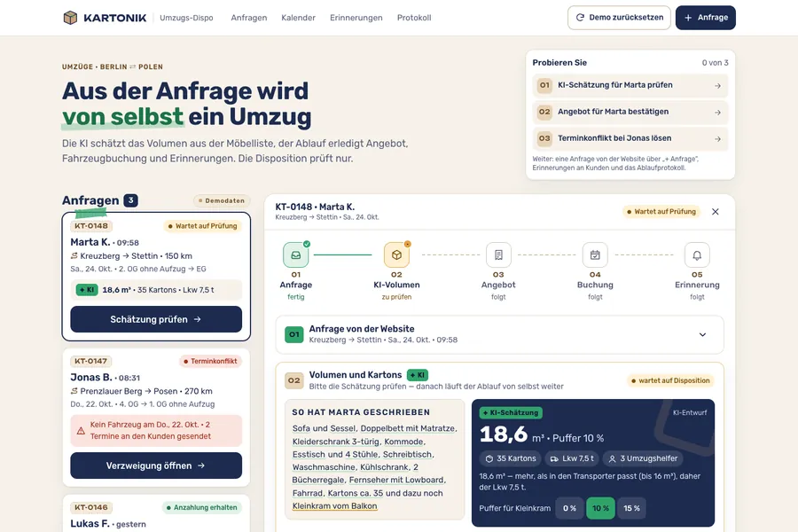Screen dimensions: 798x532
Task: Select the 10 % Puffer option
Action: click(x=600, y=508)
